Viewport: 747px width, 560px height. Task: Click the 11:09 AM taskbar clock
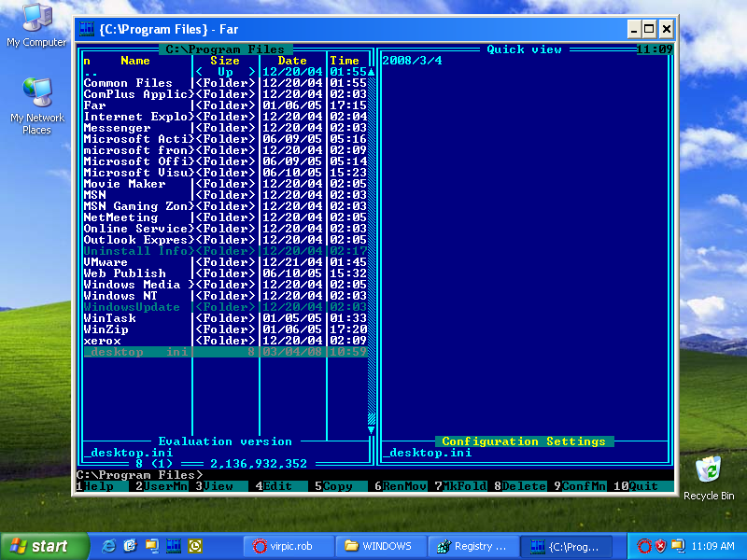(x=712, y=546)
